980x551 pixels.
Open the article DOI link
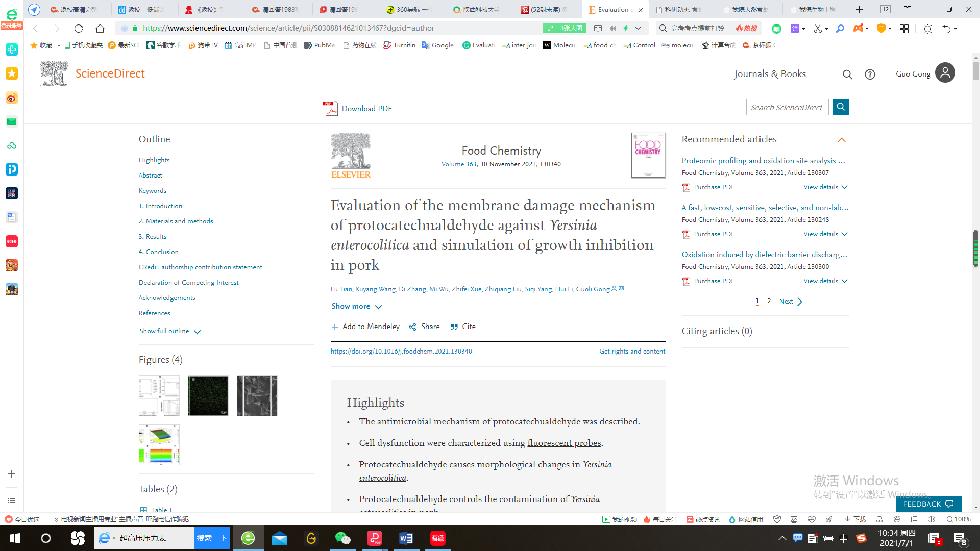point(401,352)
